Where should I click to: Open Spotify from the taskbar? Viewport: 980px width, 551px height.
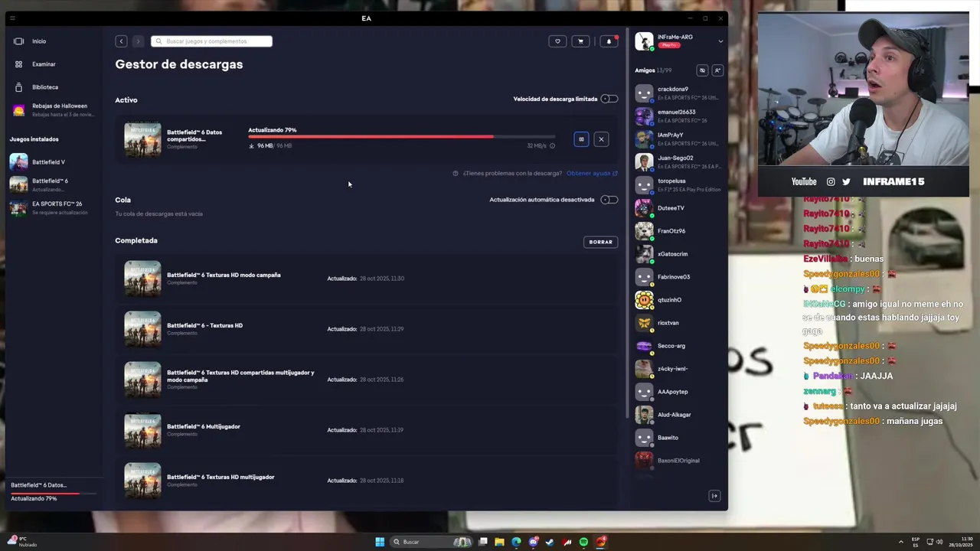click(x=583, y=542)
